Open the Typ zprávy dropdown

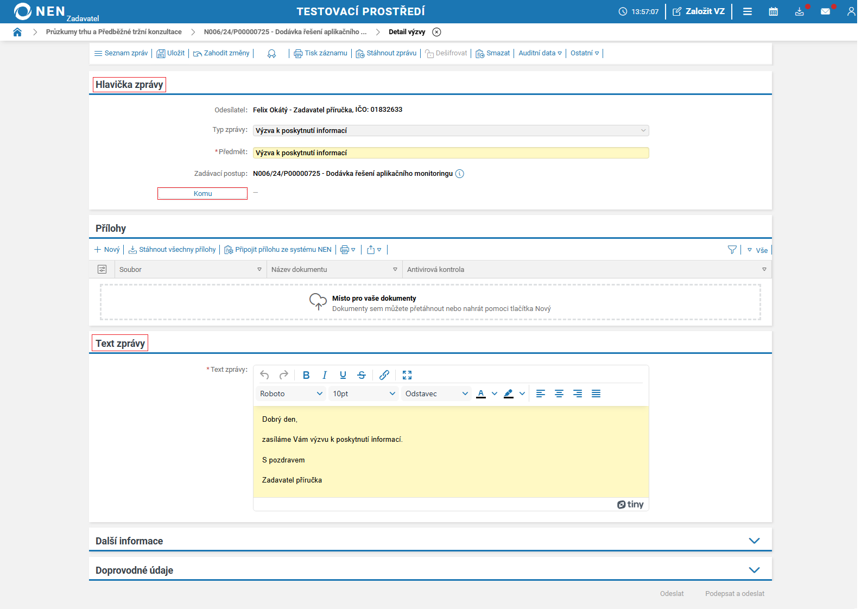(x=451, y=131)
